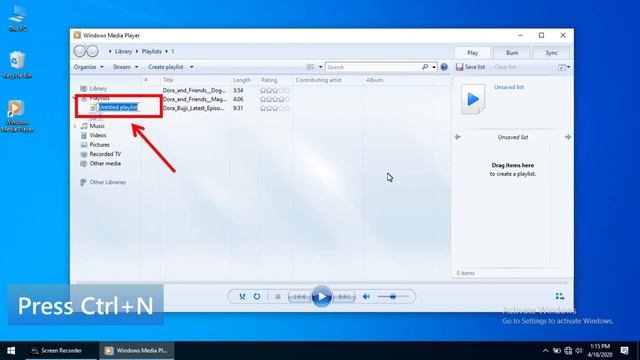This screenshot has width=640, height=360.
Task: Click the Unsaved list play thumbnail
Action: pos(473,99)
